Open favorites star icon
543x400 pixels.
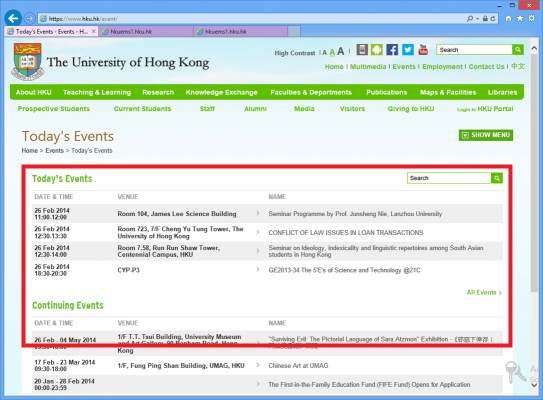pyautogui.click(x=520, y=18)
